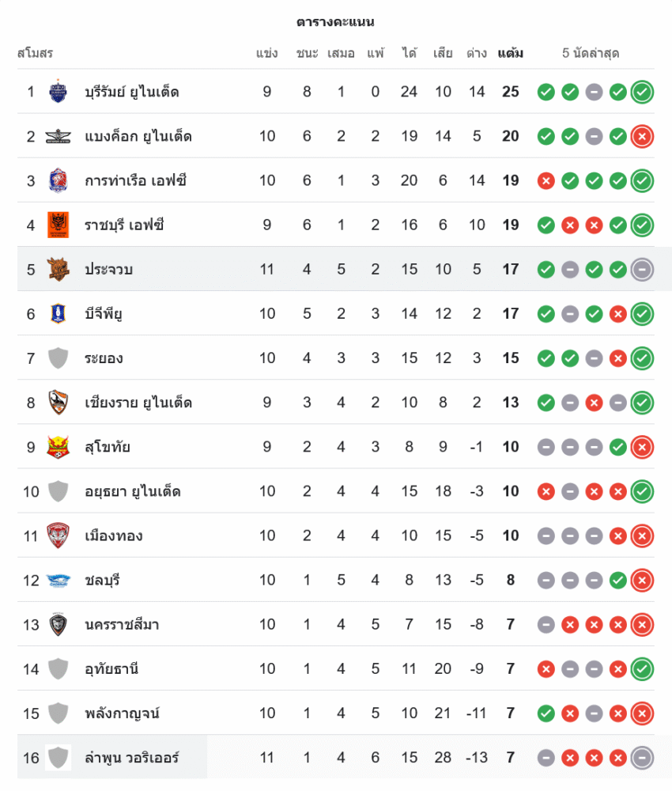This screenshot has width=672, height=791.
Task: Click the Chonburi (ชลบุรี) blue shark logo
Action: click(58, 580)
